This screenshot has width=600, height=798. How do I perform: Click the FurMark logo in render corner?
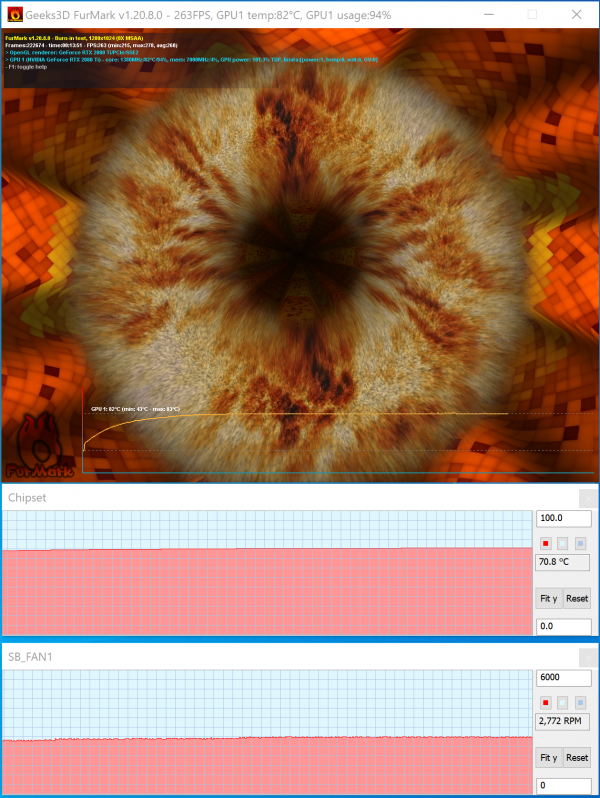click(x=39, y=446)
